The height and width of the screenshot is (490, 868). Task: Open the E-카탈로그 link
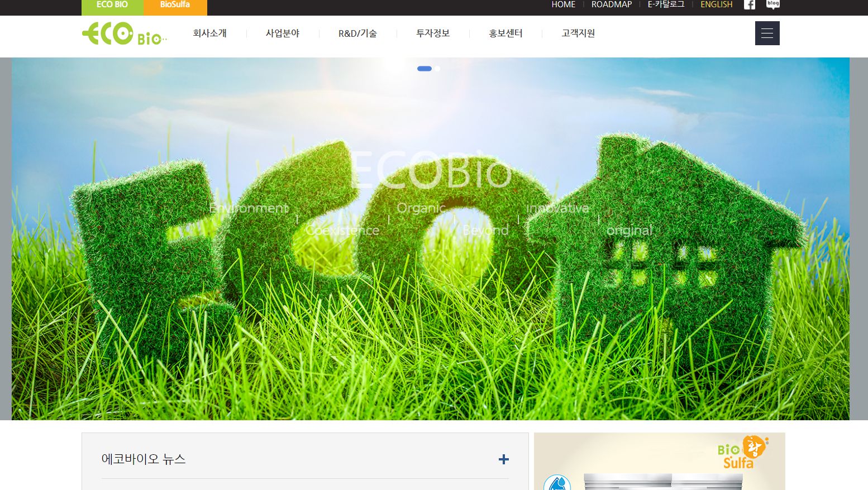point(666,4)
